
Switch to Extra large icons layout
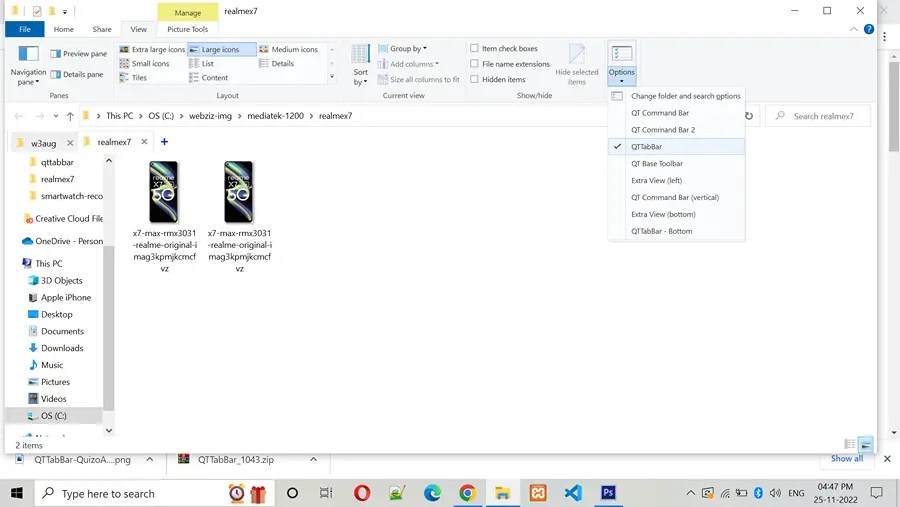[152, 49]
